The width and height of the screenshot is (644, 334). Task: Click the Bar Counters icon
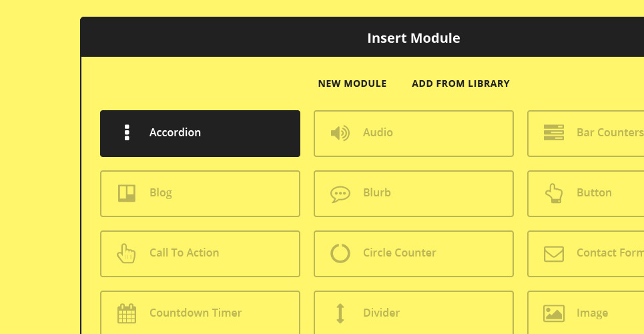point(554,133)
